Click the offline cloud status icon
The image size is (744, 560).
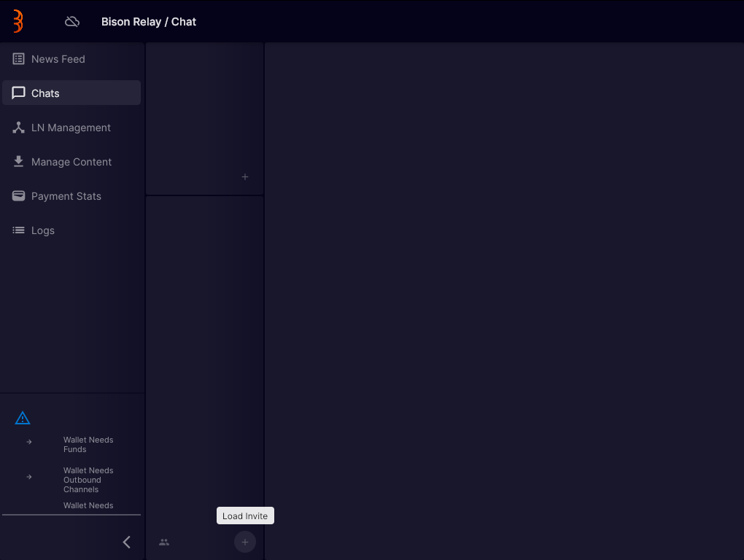(72, 21)
